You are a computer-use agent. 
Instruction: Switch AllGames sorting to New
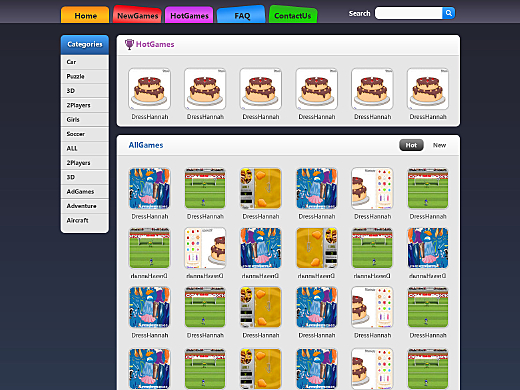439,145
